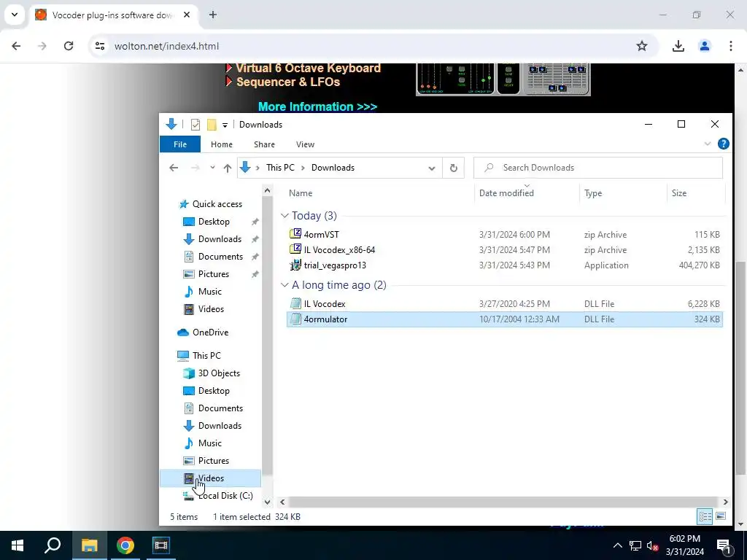Open pinned Documents under Quick access
Image resolution: width=747 pixels, height=560 pixels.
point(220,256)
